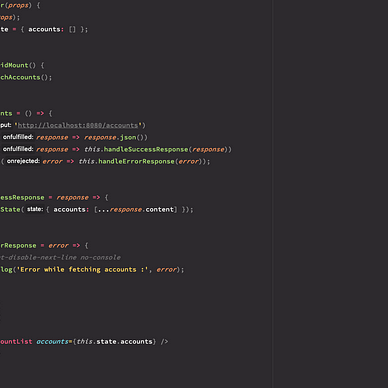Click the 'idMount()' method declaration
Screen dimensions: 388x388
point(18,65)
